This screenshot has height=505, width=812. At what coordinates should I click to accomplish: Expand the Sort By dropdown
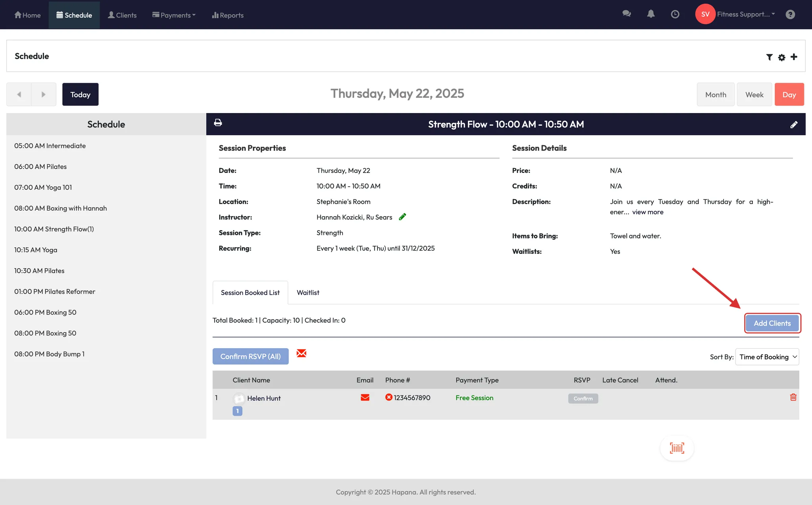click(x=767, y=357)
